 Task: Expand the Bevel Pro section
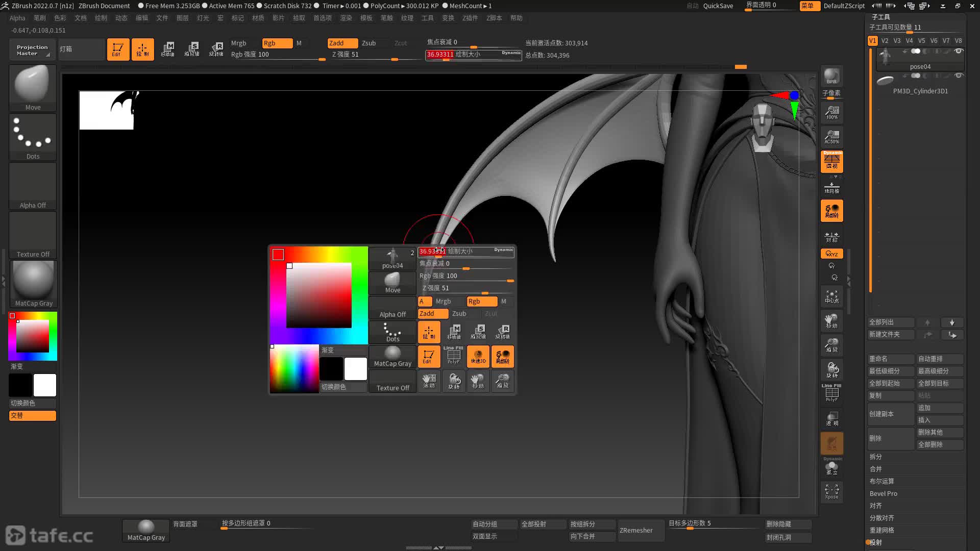point(883,493)
